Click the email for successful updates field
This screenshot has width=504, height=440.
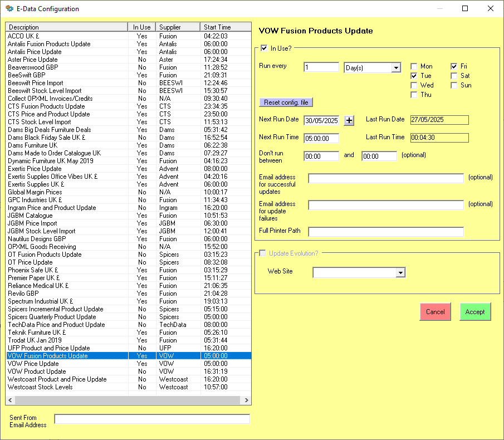point(386,178)
